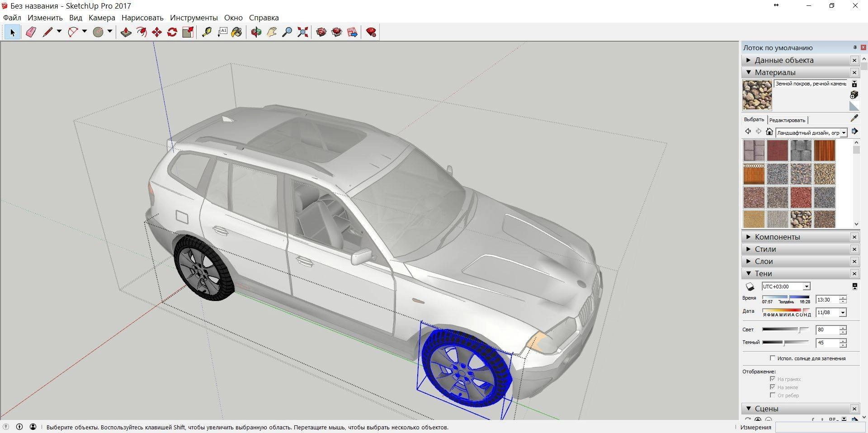The width and height of the screenshot is (868, 433).
Task: Enable 'Испол. солнце для затенения' checkbox
Action: point(773,358)
